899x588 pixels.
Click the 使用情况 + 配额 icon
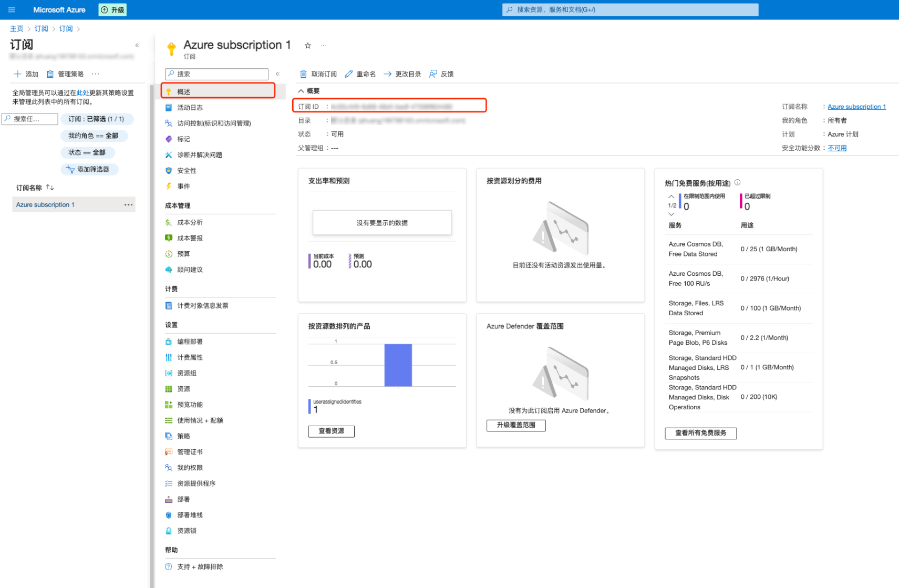coord(169,420)
